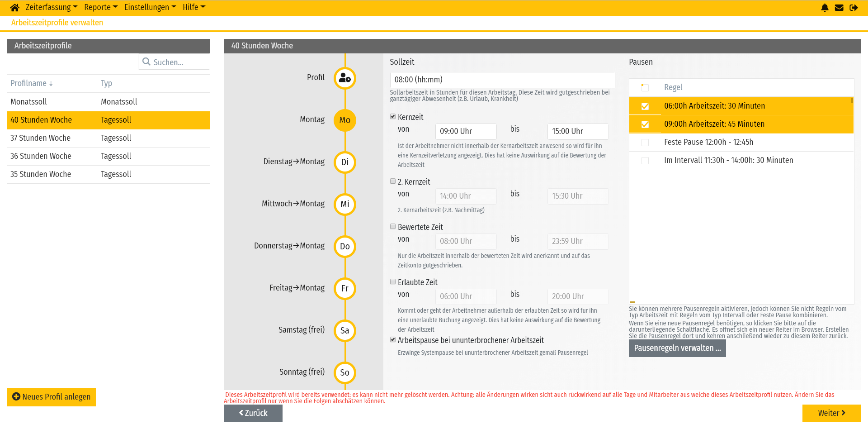Open the Hilfe dropdown

click(193, 7)
